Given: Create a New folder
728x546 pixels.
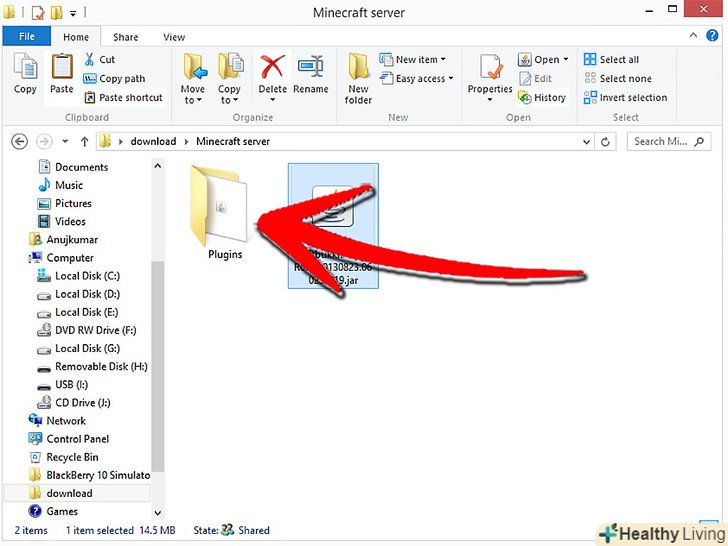Looking at the screenshot, I should (358, 78).
